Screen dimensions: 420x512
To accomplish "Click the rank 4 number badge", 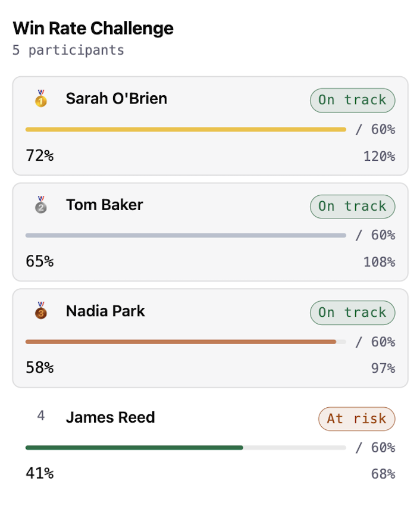I will point(40,416).
